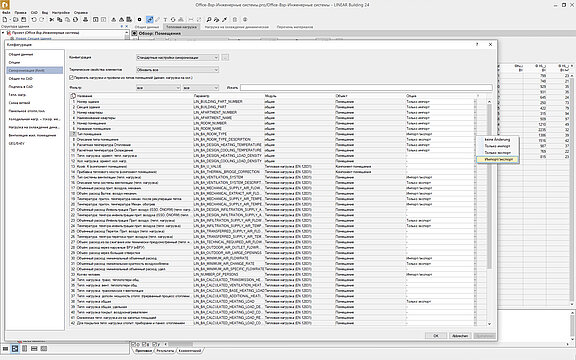
Task: Open the Правка menu
Action: (20, 12)
